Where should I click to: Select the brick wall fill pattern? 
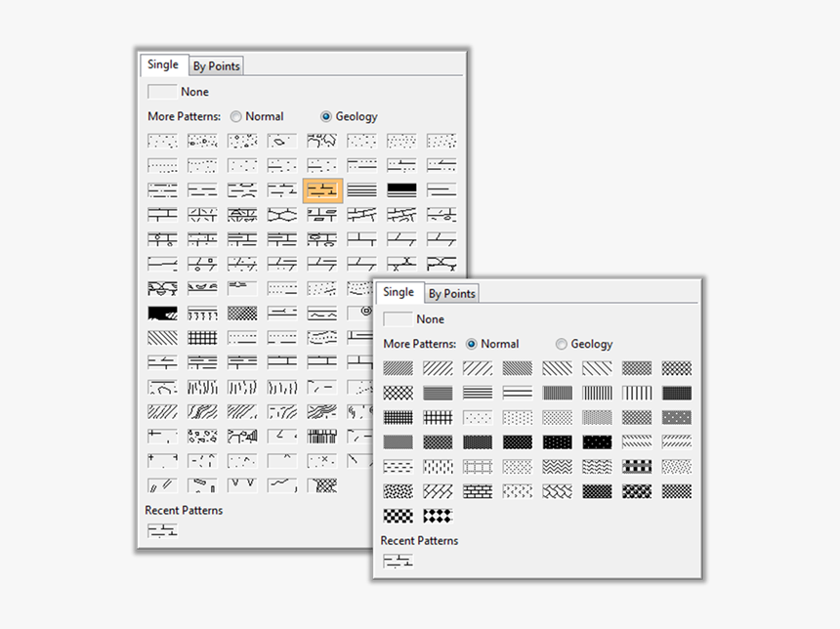point(479,492)
